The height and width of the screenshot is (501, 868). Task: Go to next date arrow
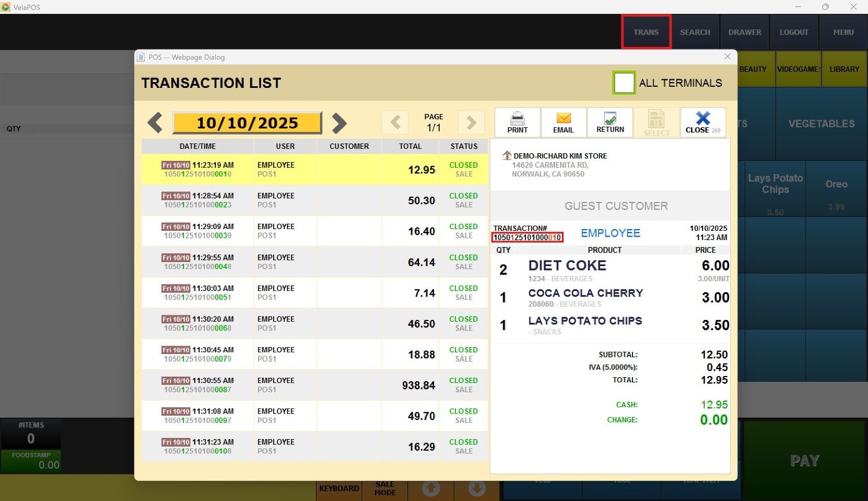point(339,123)
